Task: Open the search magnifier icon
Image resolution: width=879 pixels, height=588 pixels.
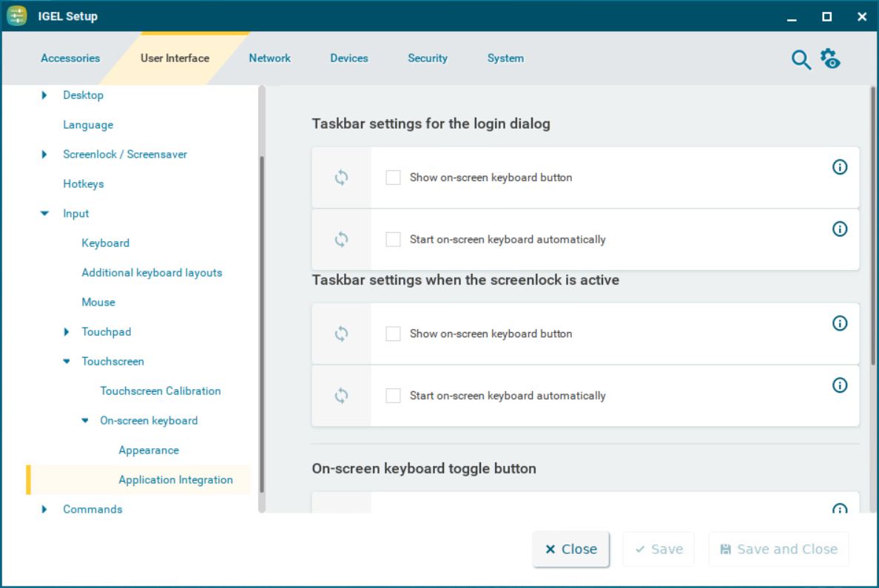Action: 801,60
